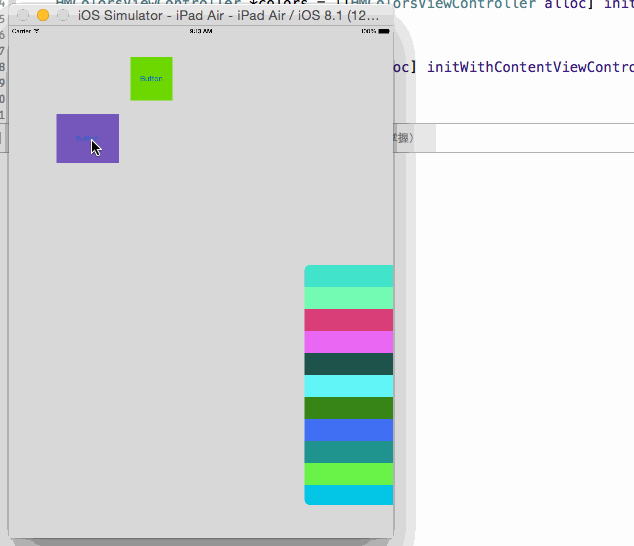Click the iOS Simulator window title

228,15
